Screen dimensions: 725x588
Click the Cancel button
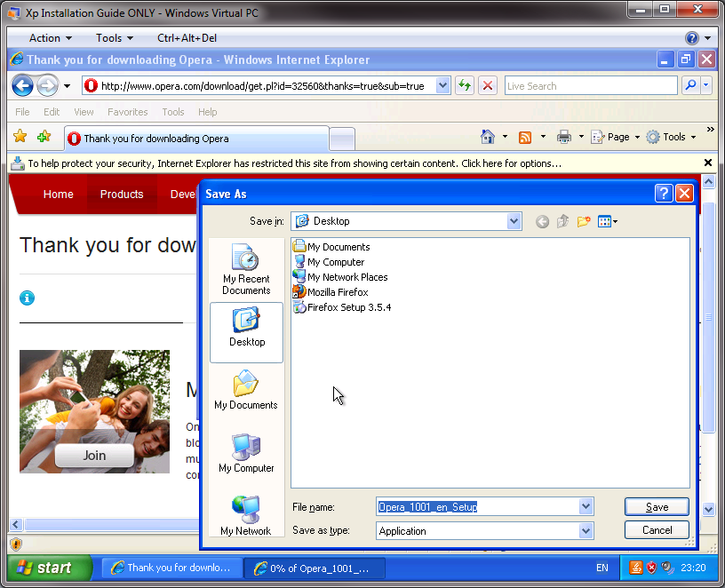coord(657,529)
